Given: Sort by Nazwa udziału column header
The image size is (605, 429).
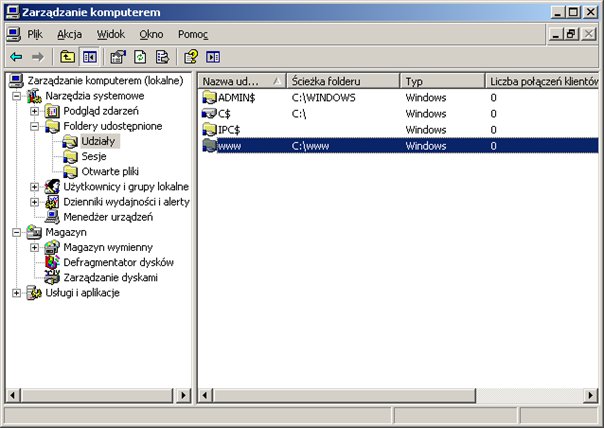Looking at the screenshot, I should coord(242,81).
